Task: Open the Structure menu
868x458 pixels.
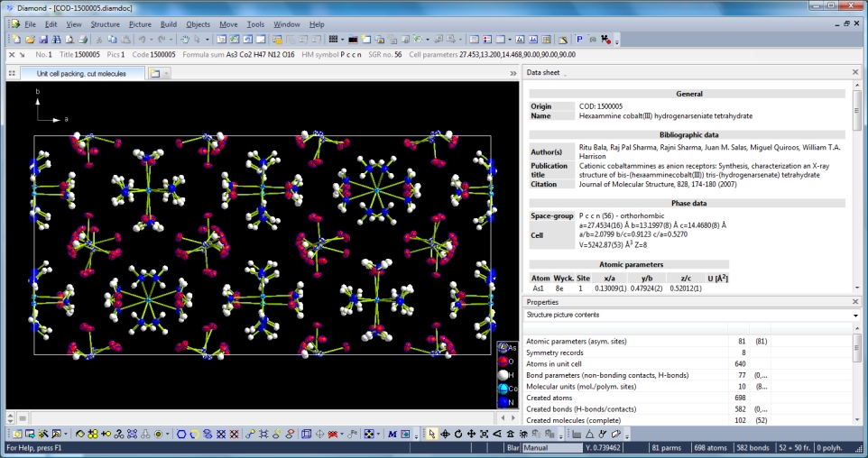Action: [x=105, y=24]
